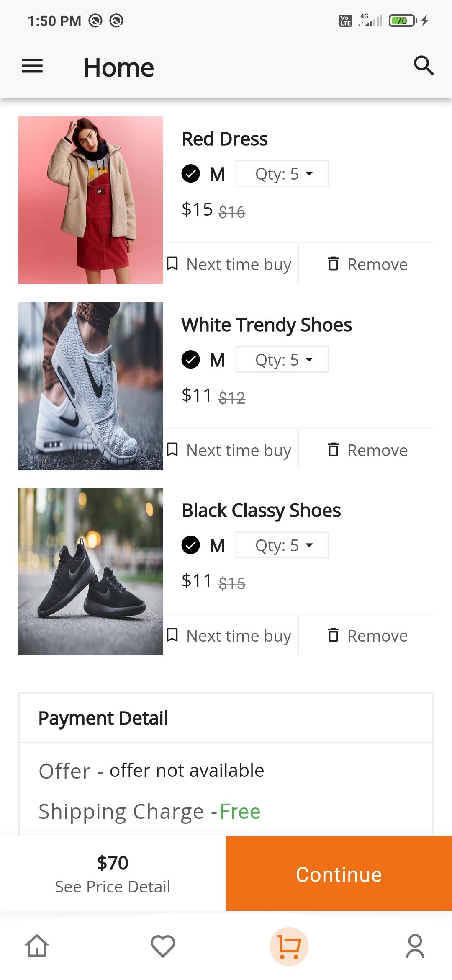Select the shopping cart tab
Screen dimensions: 452x980
coord(289,946)
